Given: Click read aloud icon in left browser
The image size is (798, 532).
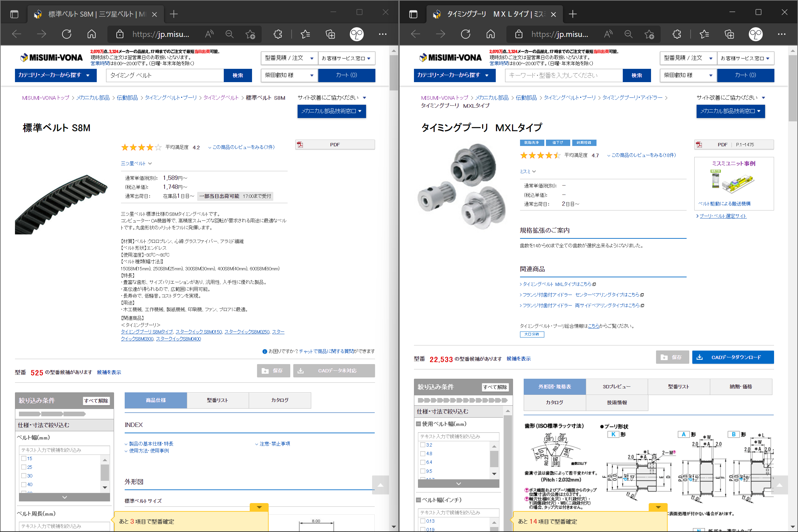Looking at the screenshot, I should [x=209, y=34].
